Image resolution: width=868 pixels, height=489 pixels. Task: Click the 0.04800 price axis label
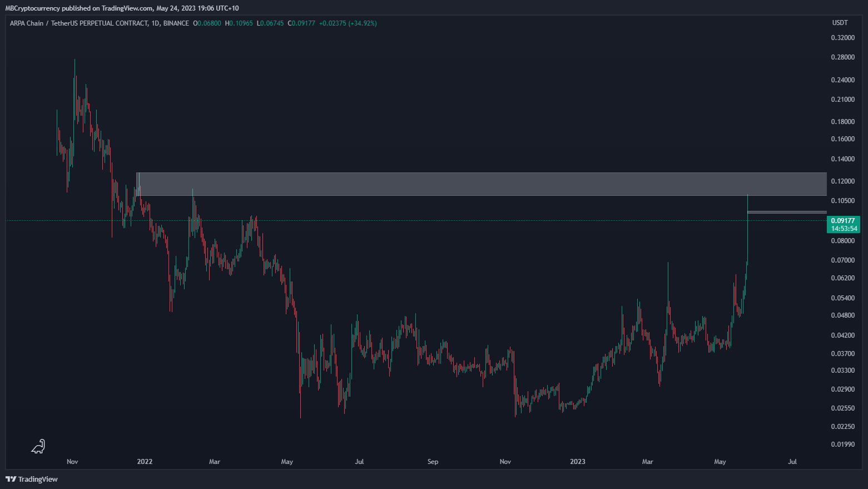pos(843,315)
